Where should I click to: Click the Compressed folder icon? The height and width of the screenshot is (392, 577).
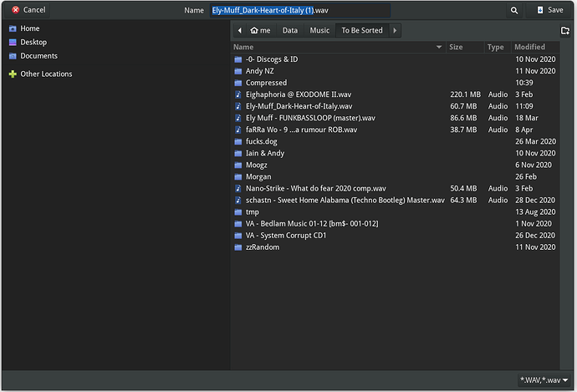[x=238, y=83]
